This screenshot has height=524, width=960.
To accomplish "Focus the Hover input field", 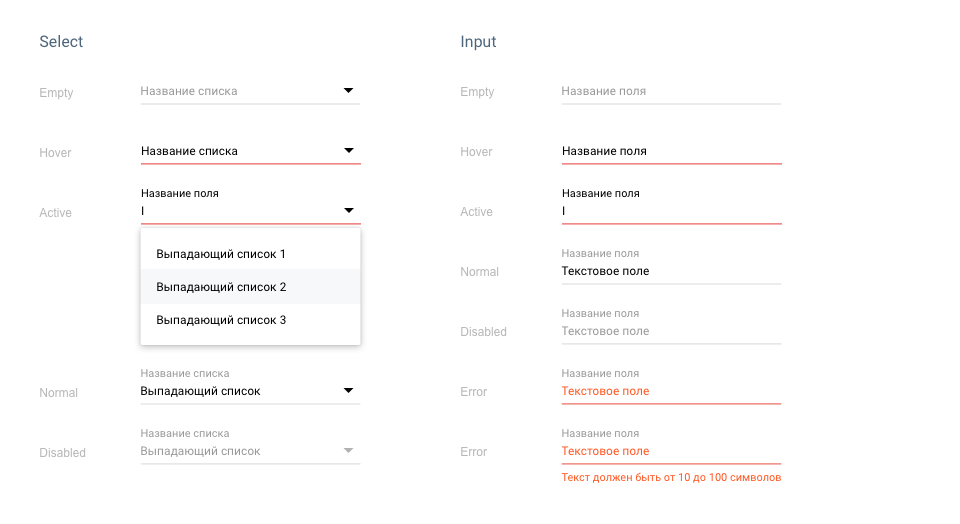I will pos(672,152).
